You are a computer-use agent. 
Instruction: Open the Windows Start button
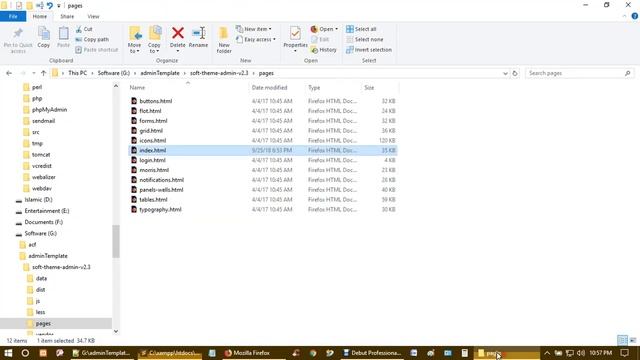click(8, 353)
